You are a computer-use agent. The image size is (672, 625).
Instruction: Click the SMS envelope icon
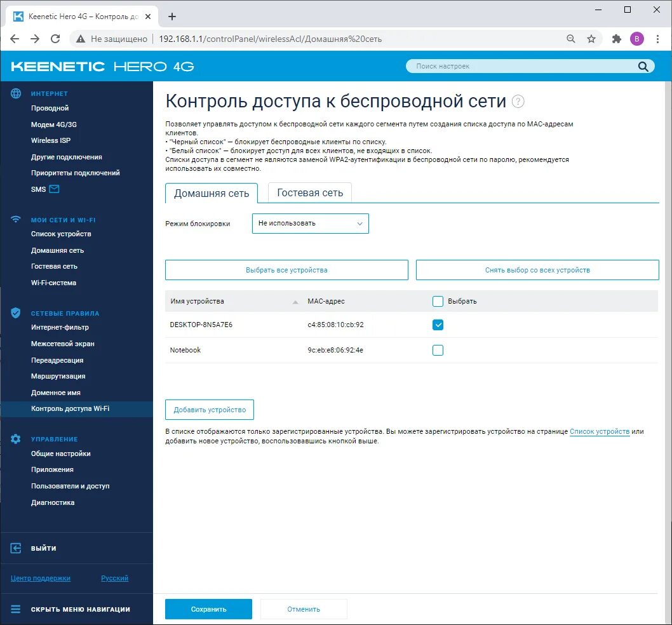pos(55,189)
